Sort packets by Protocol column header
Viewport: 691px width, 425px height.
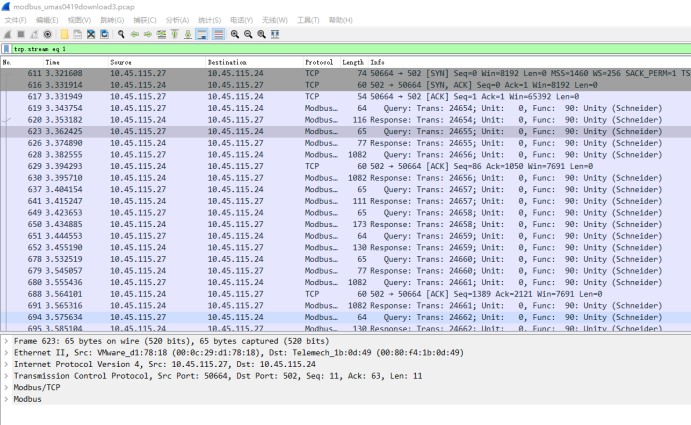point(318,62)
